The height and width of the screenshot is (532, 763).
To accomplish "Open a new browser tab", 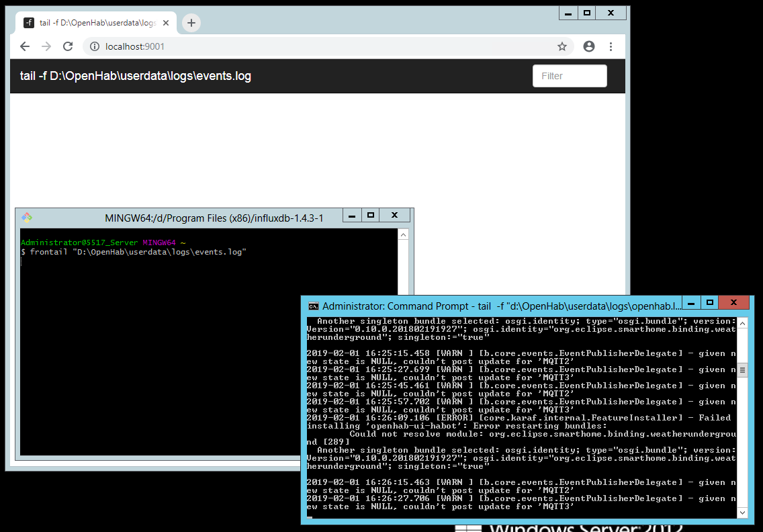I will click(x=191, y=23).
